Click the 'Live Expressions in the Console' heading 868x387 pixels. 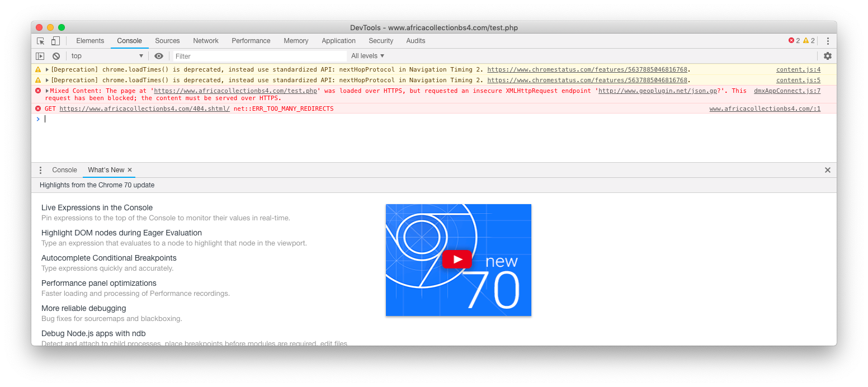[97, 207]
